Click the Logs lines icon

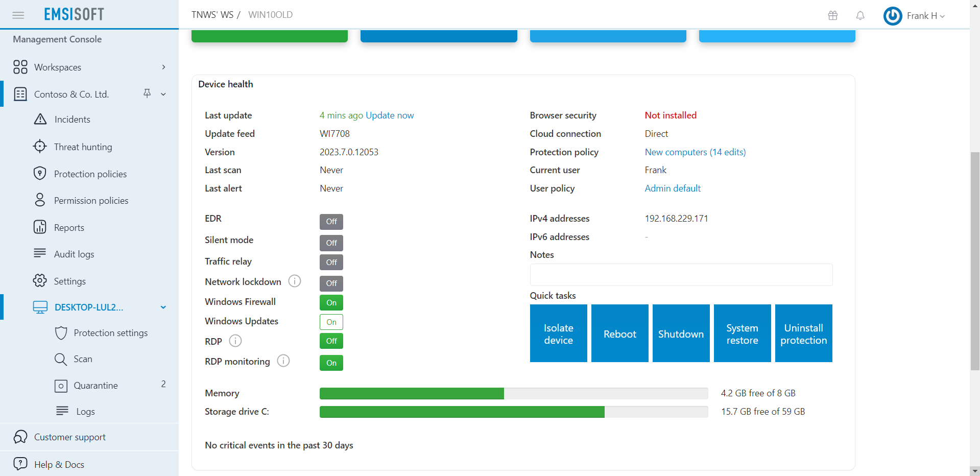(62, 411)
